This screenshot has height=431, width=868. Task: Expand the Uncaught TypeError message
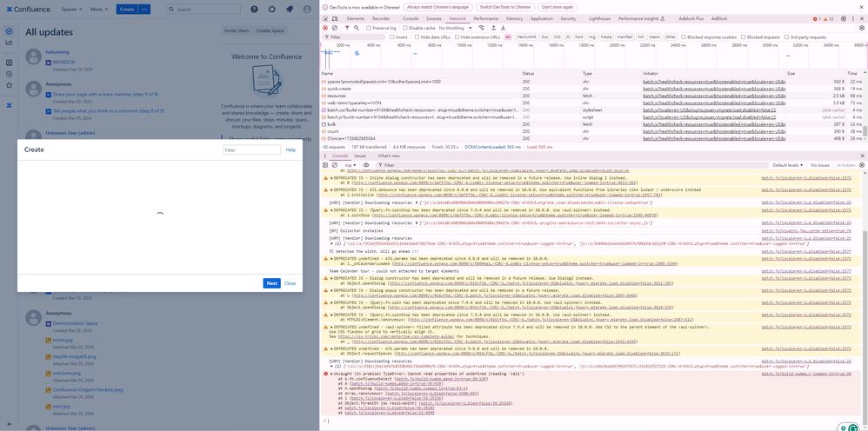(x=331, y=374)
